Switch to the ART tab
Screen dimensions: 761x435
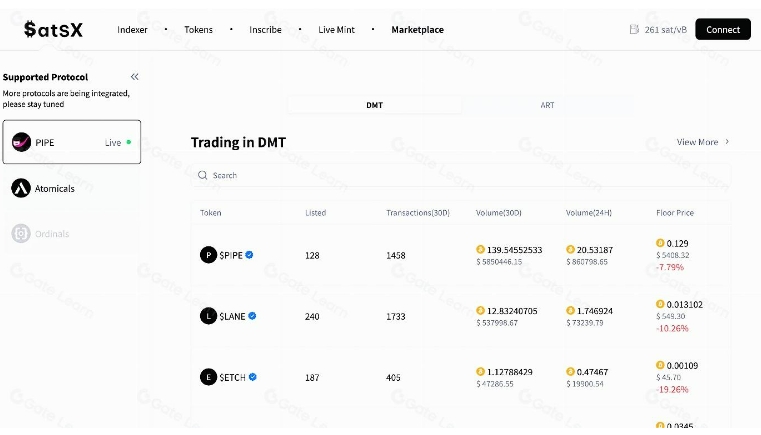point(547,105)
